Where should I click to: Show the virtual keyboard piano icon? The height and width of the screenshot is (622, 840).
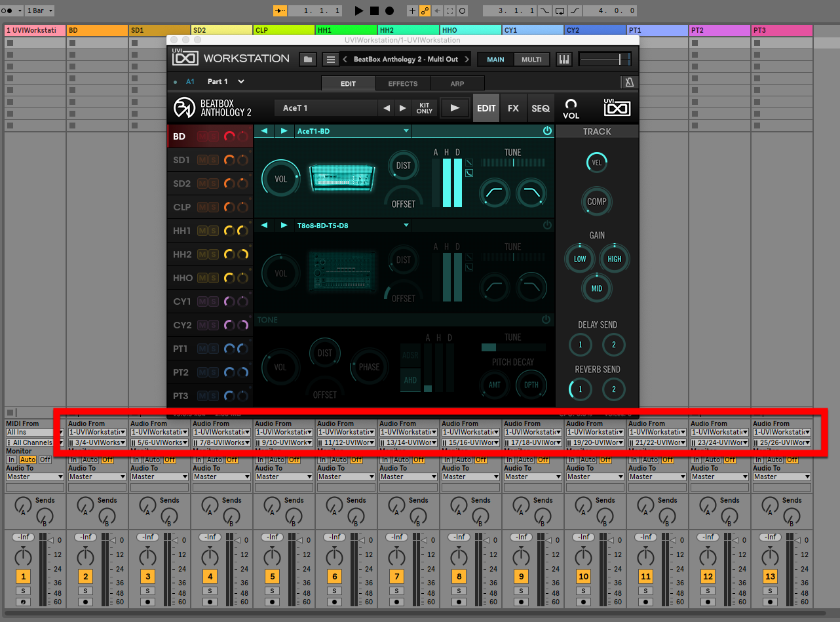(x=564, y=59)
